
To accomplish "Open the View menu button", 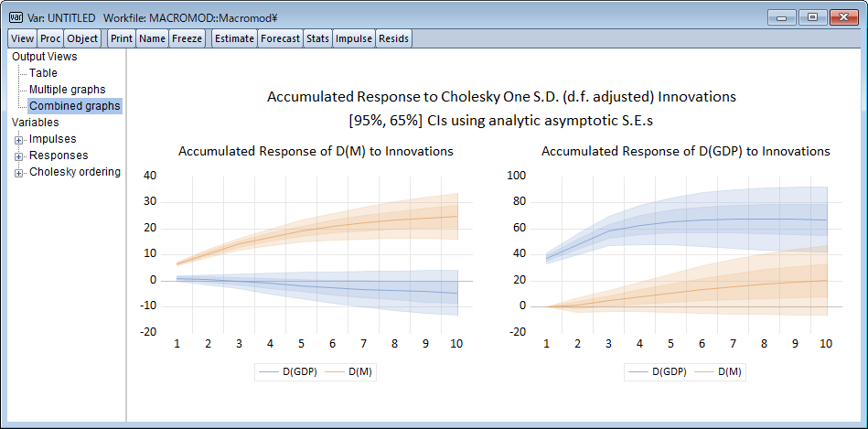I will click(22, 38).
